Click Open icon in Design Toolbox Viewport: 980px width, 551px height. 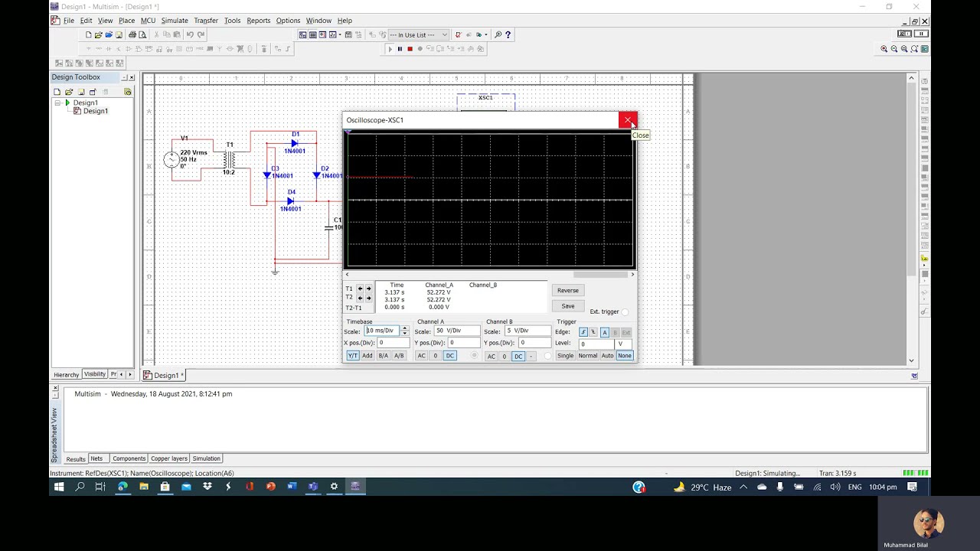click(69, 92)
